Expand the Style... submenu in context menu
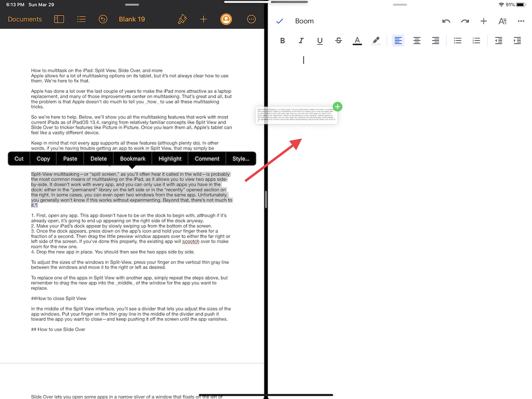 coord(241,158)
